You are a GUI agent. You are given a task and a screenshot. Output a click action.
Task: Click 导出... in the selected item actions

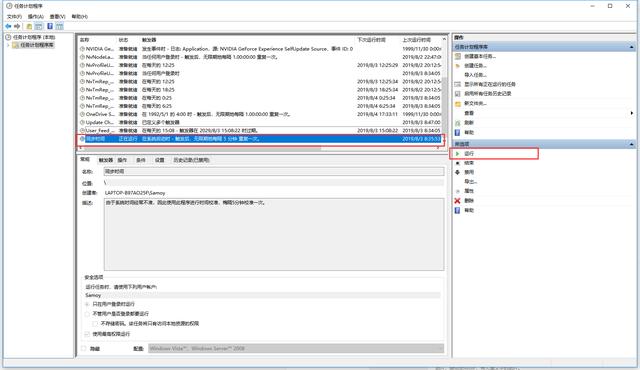point(470,182)
